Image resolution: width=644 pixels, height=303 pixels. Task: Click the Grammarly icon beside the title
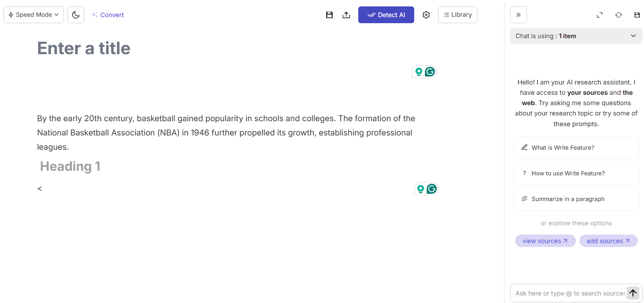430,72
